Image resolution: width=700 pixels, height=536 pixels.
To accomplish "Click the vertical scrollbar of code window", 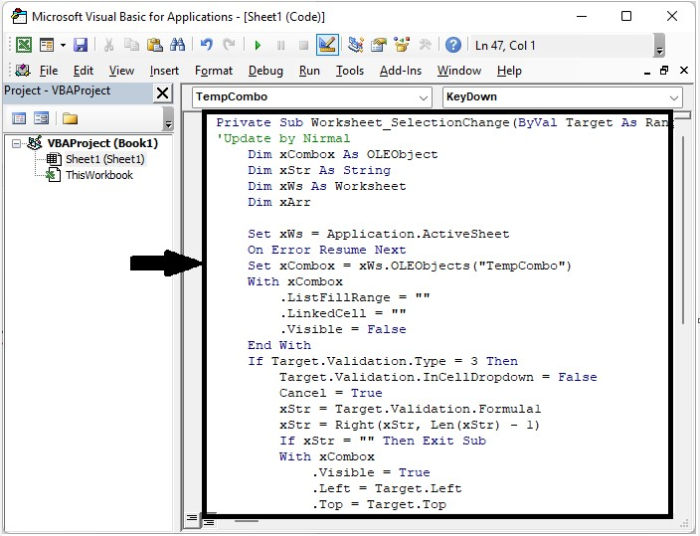I will (x=683, y=230).
